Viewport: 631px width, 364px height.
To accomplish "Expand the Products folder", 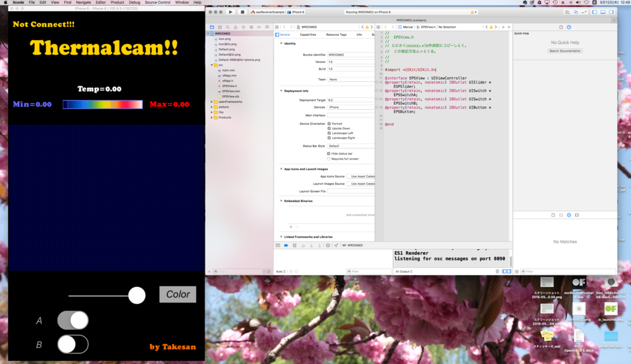I will pyautogui.click(x=212, y=118).
